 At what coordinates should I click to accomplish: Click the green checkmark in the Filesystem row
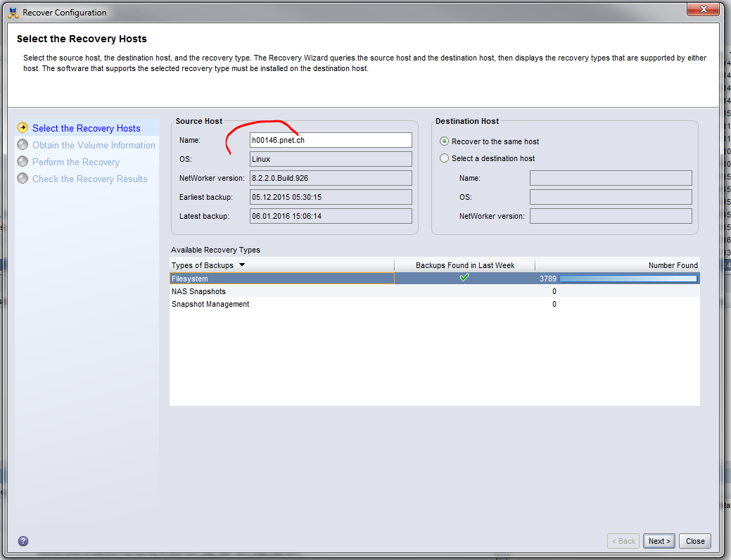tap(464, 277)
